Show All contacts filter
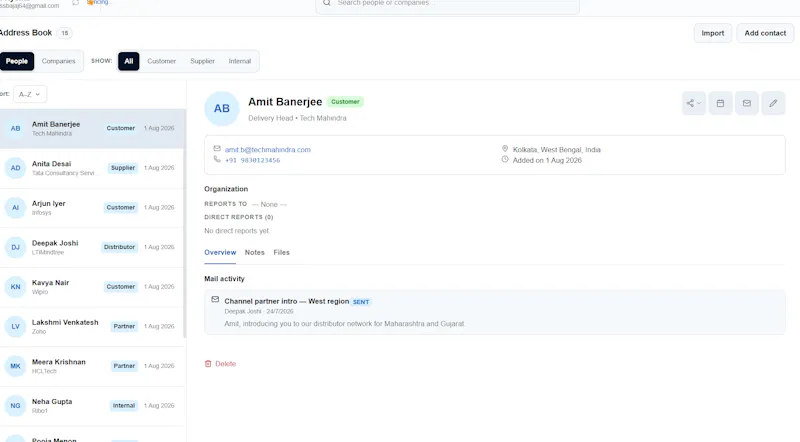Image resolution: width=800 pixels, height=442 pixels. 129,61
